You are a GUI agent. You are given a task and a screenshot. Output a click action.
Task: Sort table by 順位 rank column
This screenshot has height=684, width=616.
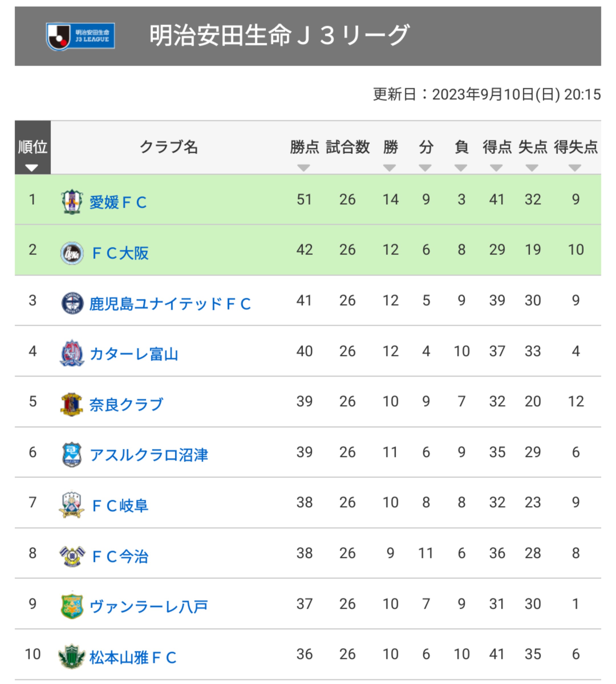click(33, 152)
